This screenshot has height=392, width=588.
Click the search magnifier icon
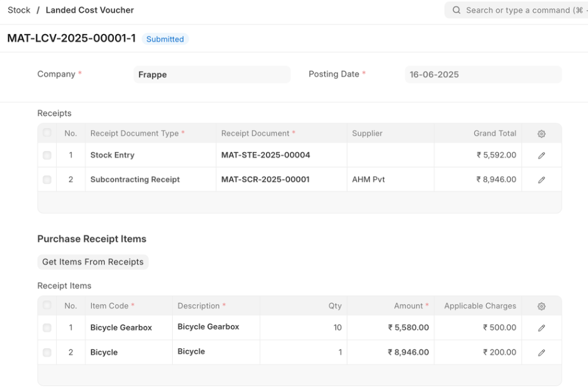tap(457, 10)
